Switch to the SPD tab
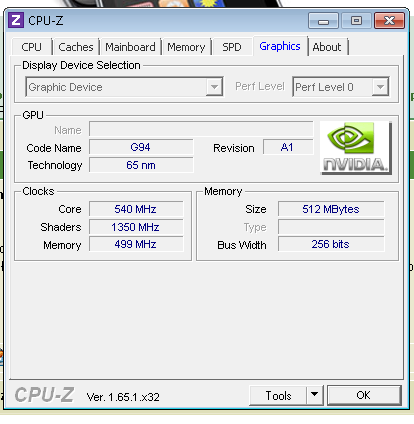This screenshot has width=414, height=424. coord(232,47)
